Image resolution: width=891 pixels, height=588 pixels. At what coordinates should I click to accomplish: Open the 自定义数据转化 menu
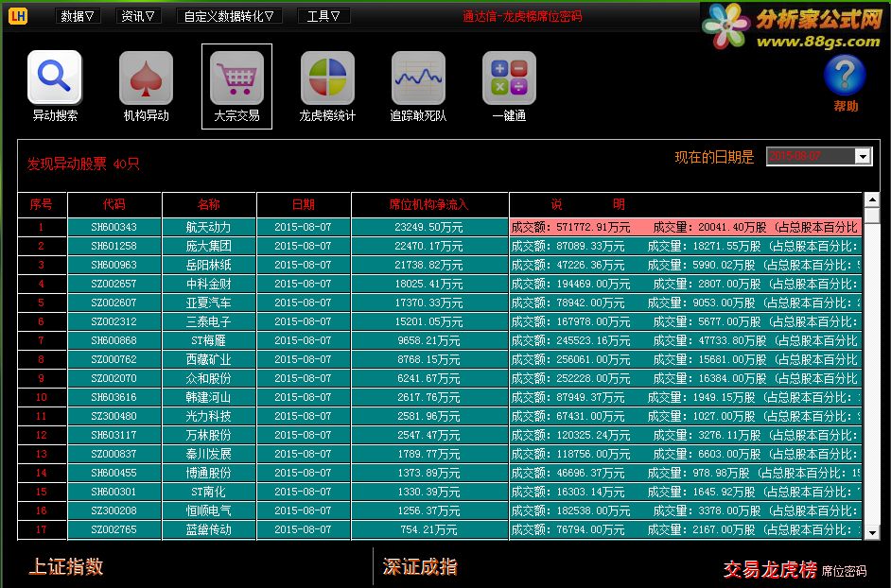click(229, 16)
